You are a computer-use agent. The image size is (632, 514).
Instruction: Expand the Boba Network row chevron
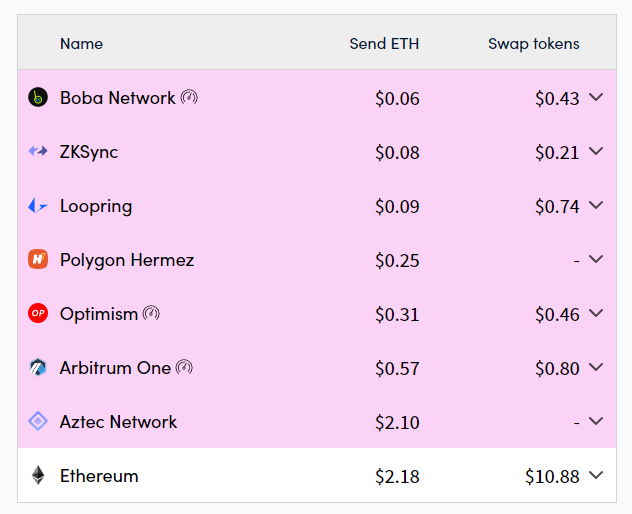(596, 97)
